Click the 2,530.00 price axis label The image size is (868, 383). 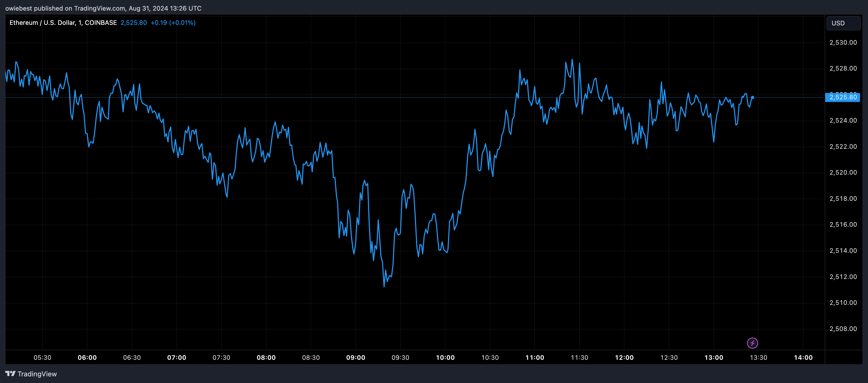pos(843,43)
